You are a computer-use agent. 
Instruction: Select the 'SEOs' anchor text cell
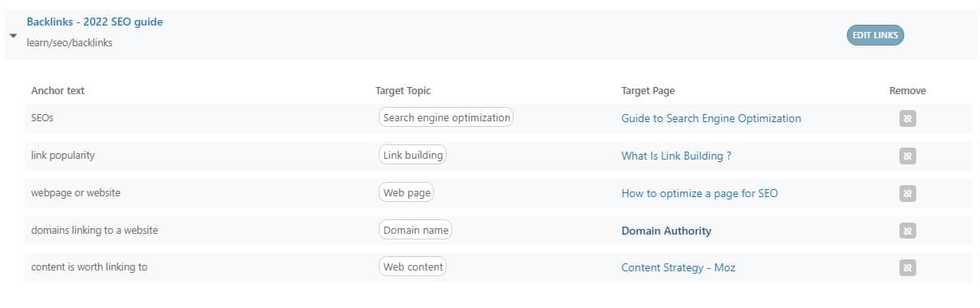coord(42,118)
